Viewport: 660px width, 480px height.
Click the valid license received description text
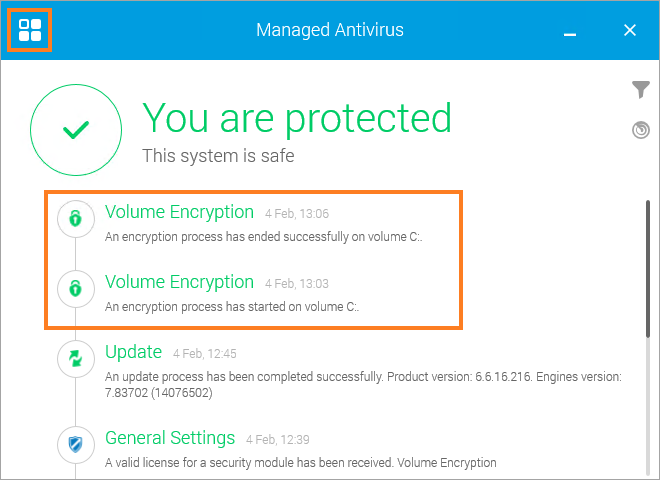301,463
